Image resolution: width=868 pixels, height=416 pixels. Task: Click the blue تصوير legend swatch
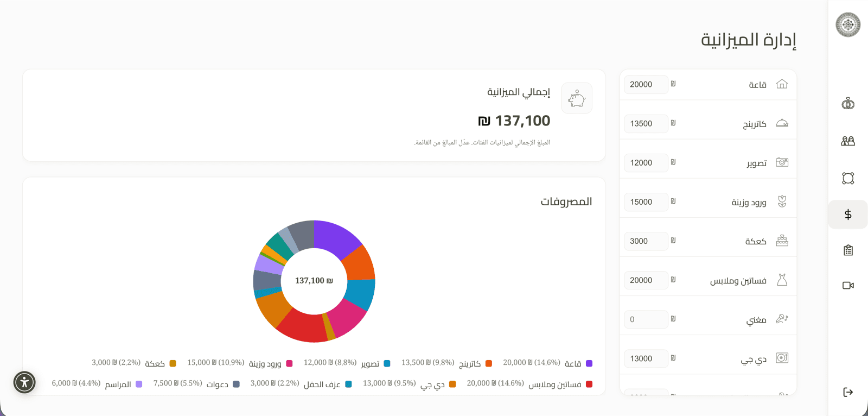(x=387, y=363)
